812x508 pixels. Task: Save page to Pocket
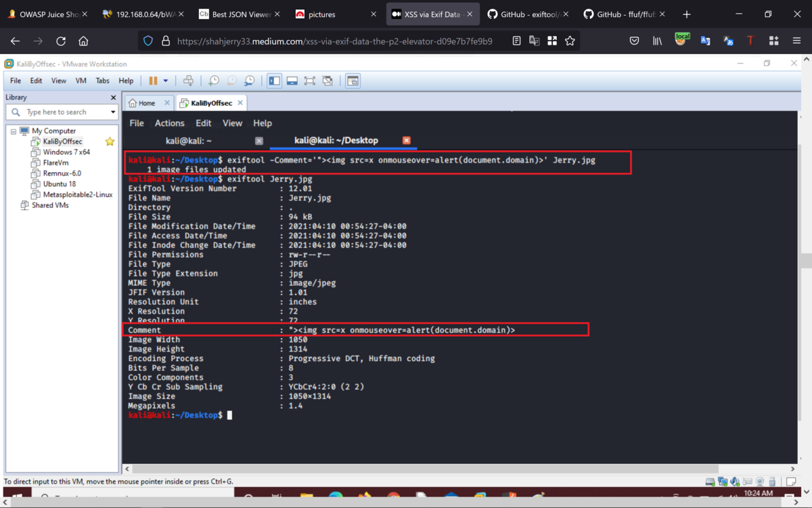tap(634, 41)
